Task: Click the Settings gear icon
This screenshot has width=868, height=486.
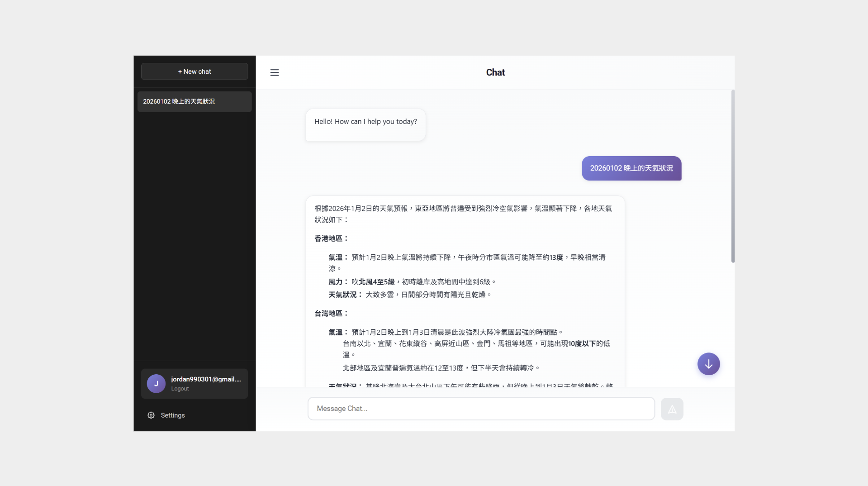Action: point(151,415)
